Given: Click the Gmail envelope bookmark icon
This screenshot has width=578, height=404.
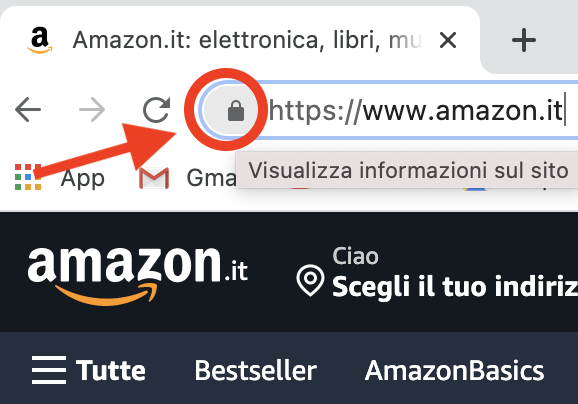Looking at the screenshot, I should (154, 178).
